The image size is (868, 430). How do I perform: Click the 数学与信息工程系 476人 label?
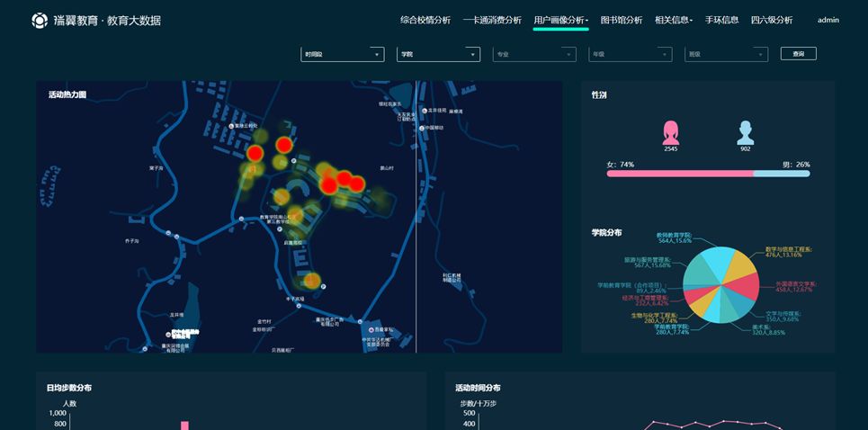(x=788, y=253)
